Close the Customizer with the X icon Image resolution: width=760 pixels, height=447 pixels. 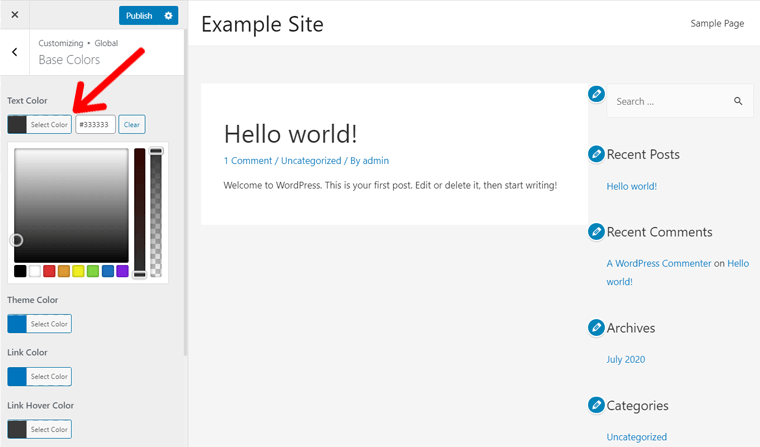14,16
